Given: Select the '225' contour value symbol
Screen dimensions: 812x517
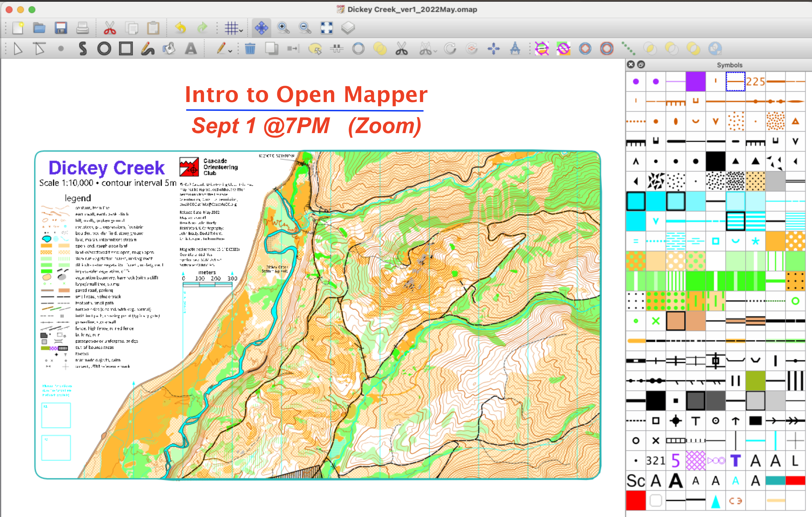Looking at the screenshot, I should pos(755,81).
